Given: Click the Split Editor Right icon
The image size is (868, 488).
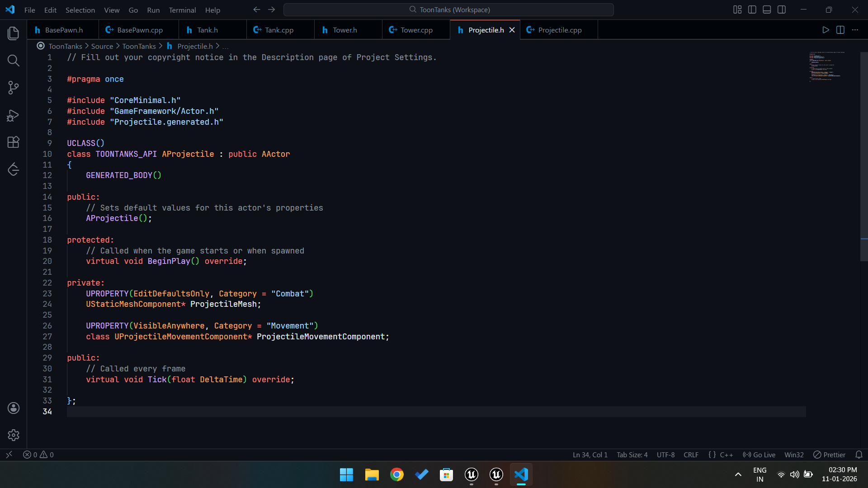Looking at the screenshot, I should [840, 30].
